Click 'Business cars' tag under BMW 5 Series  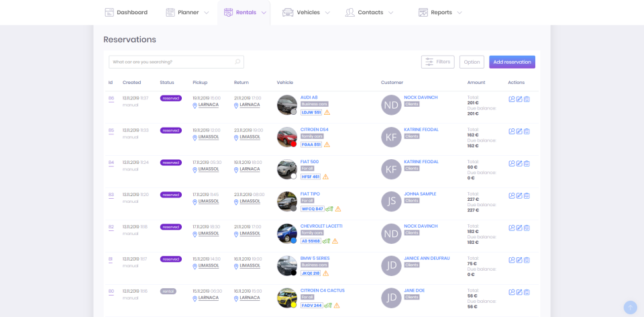[314, 265]
